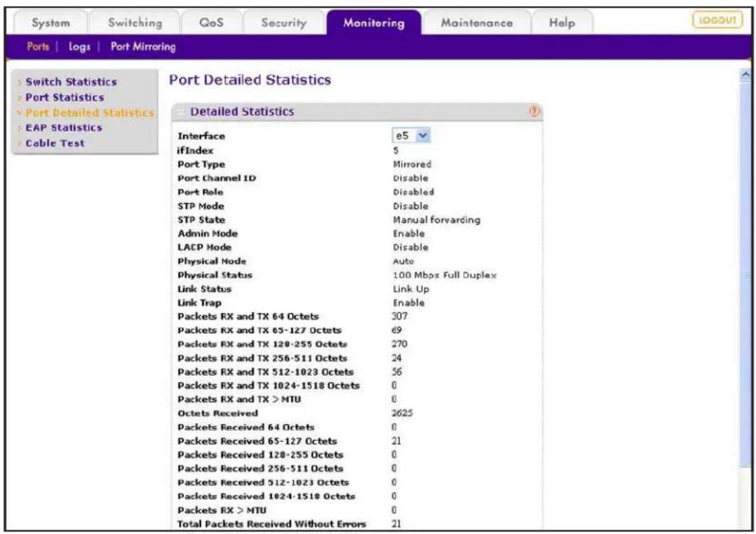Screen dimensions: 756x534
Task: Click the Port Channel ID label
Action: (x=216, y=178)
